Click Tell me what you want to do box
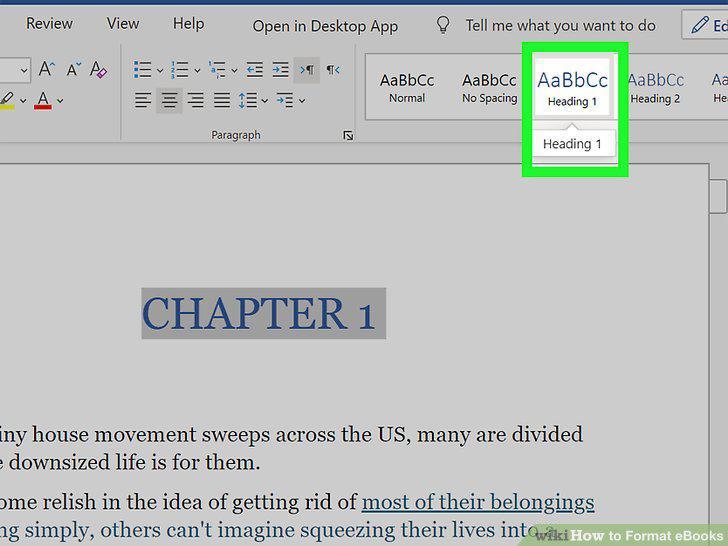The width and height of the screenshot is (728, 546). [x=560, y=26]
